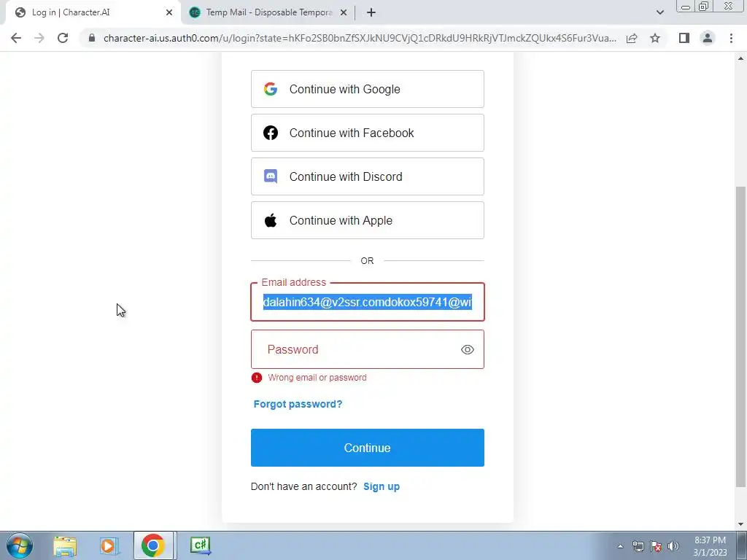The height and width of the screenshot is (560, 747).
Task: Click the volume speaker tray icon
Action: pos(673,546)
